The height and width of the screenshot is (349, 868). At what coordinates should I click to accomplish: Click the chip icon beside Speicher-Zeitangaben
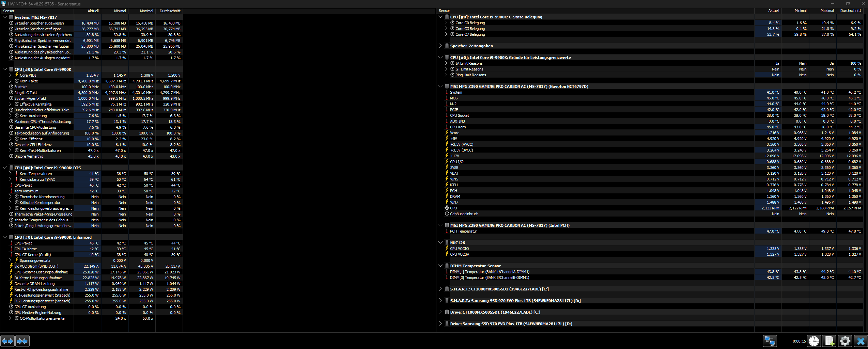coord(447,46)
